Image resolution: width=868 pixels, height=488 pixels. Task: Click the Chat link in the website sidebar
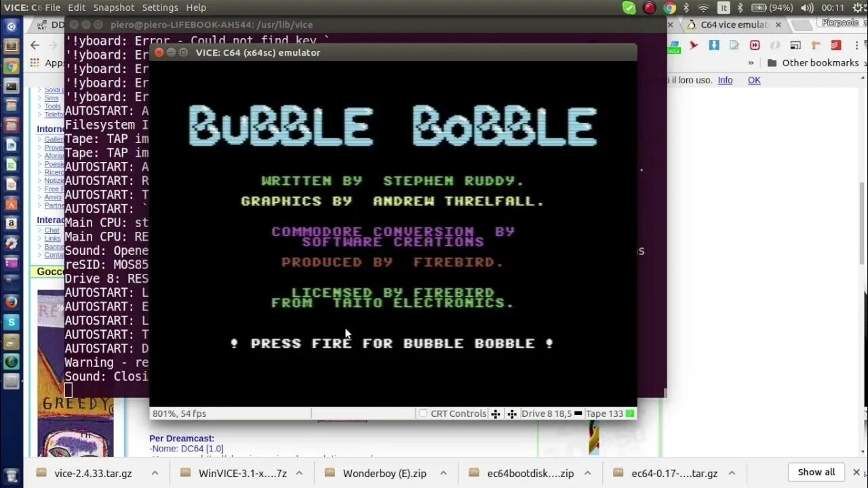click(52, 230)
